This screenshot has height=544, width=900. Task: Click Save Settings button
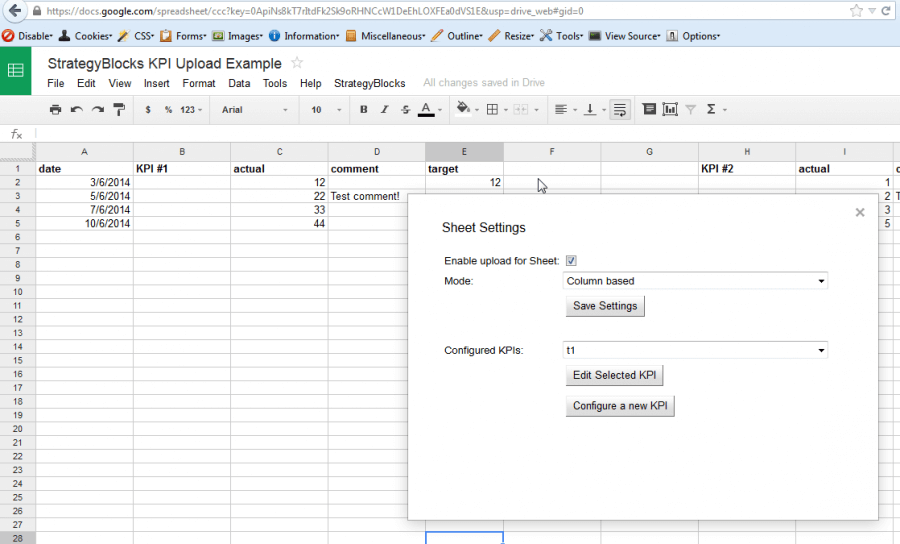(605, 306)
